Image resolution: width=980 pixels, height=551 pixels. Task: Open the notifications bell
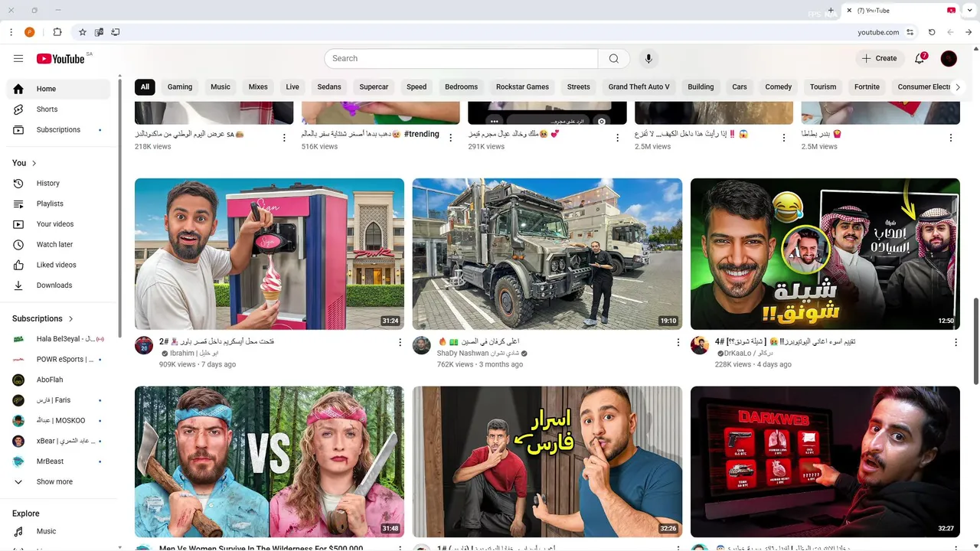920,58
